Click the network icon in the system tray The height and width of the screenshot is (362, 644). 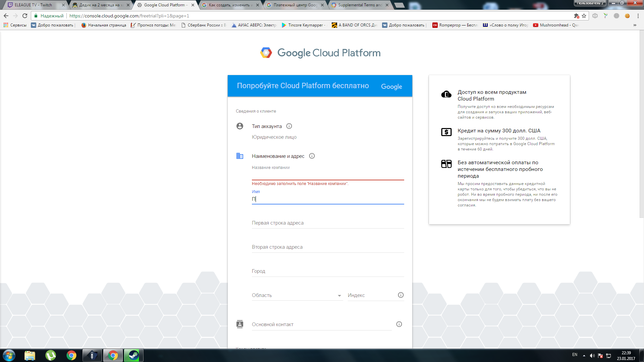(x=608, y=356)
